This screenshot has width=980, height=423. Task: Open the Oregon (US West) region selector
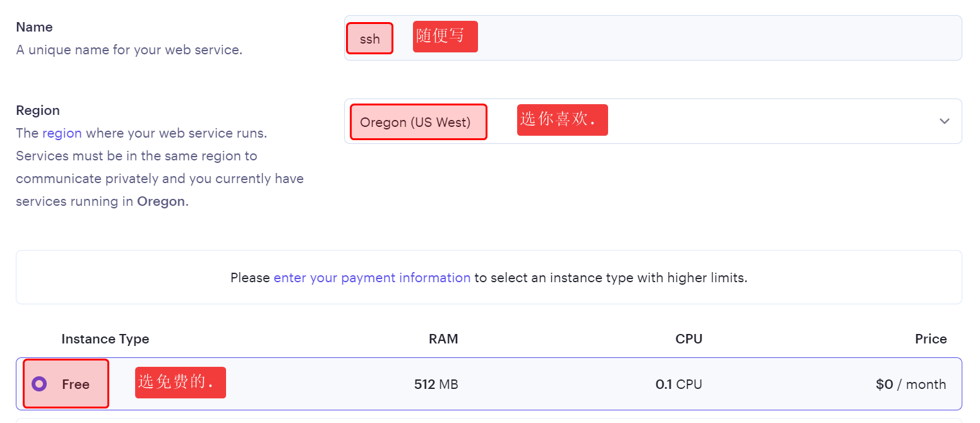(417, 122)
